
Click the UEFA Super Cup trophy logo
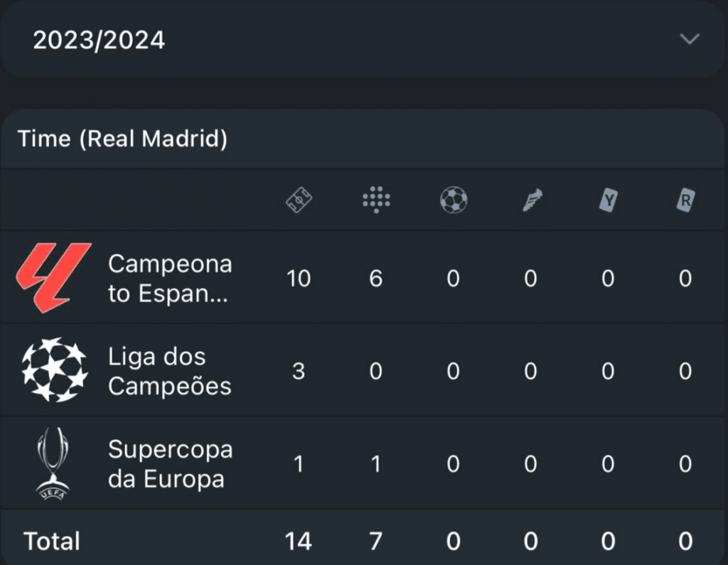click(x=53, y=463)
